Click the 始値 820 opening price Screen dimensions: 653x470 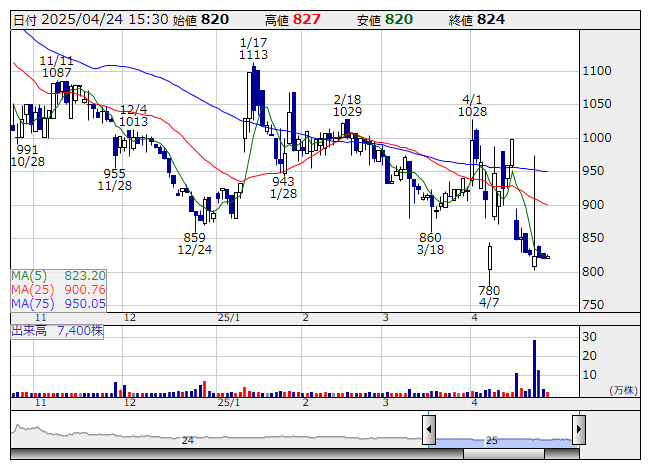point(201,20)
